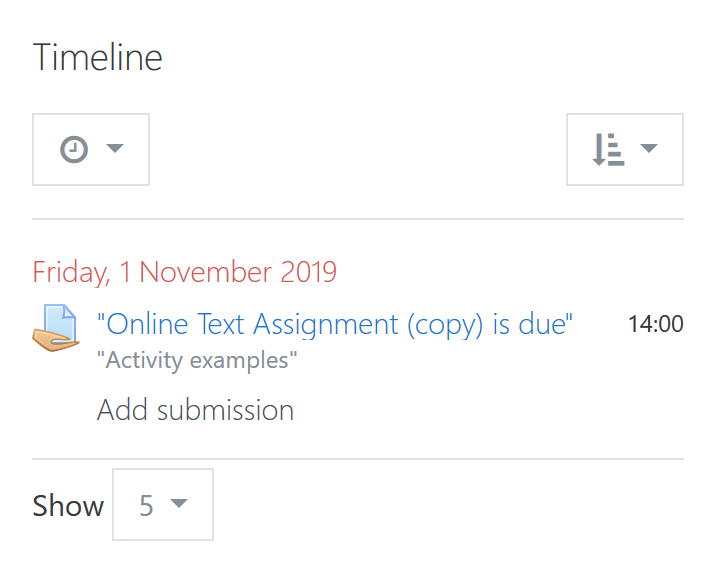Click the sort order icon
The height and width of the screenshot is (572, 716).
click(x=608, y=149)
